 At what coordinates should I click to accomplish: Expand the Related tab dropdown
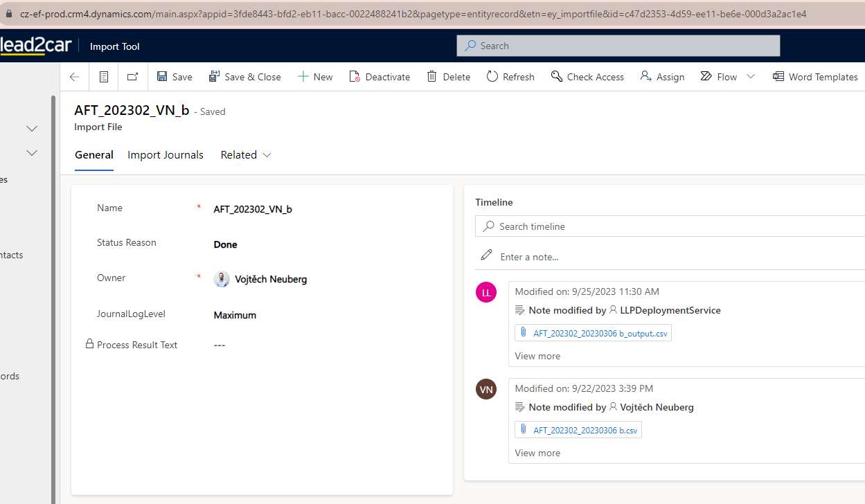pyautogui.click(x=246, y=155)
